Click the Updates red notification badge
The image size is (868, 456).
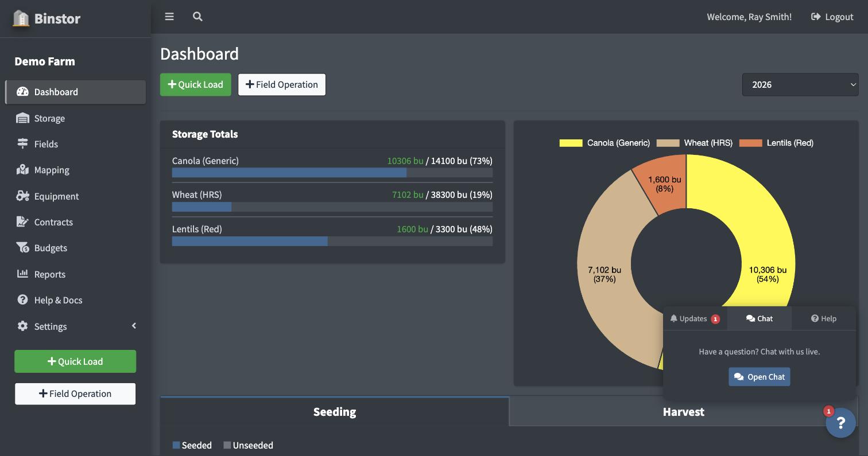point(715,319)
